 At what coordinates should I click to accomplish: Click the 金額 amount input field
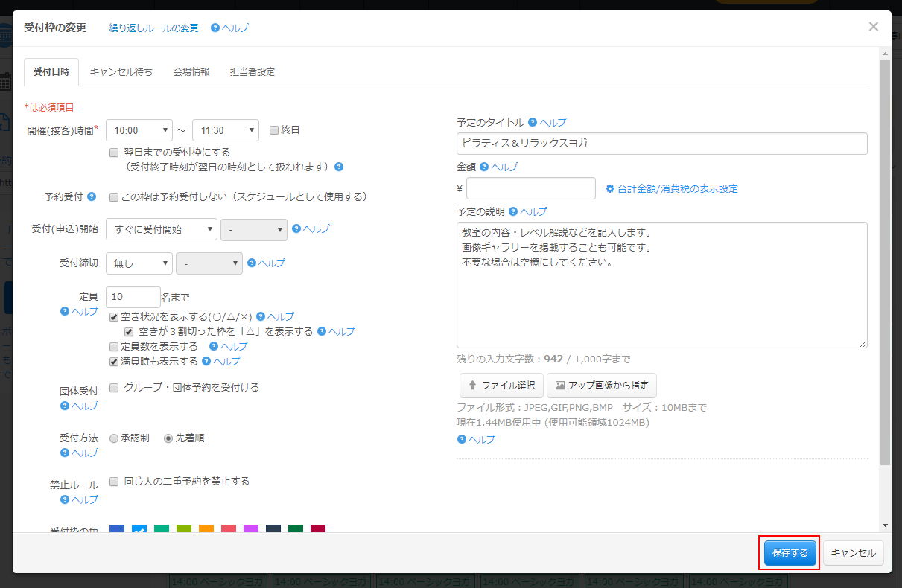pyautogui.click(x=530, y=189)
